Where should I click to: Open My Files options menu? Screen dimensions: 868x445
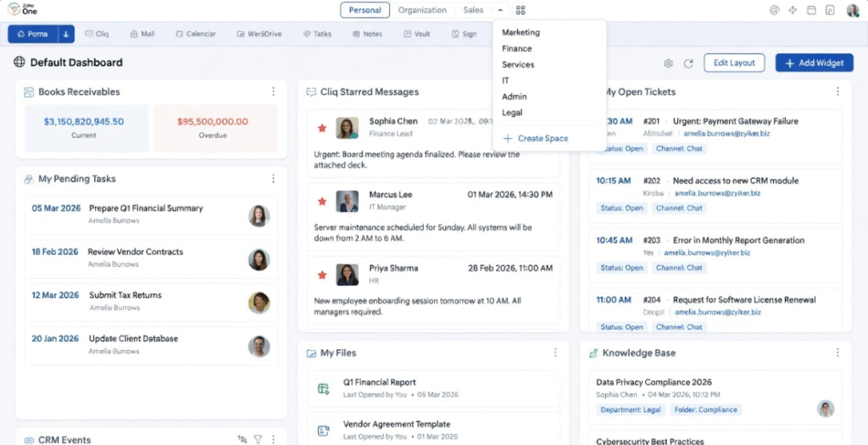pos(555,352)
